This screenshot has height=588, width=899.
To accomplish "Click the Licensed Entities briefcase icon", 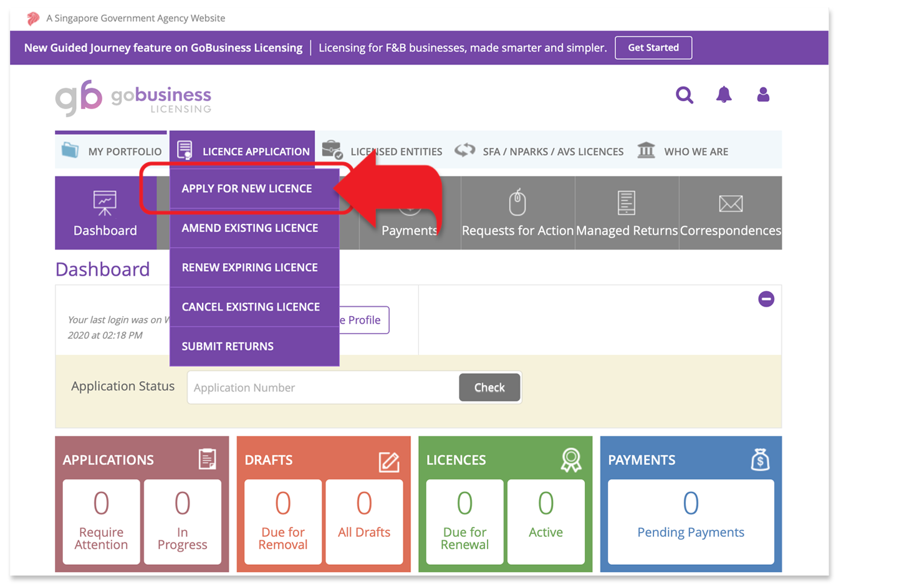I will pos(332,150).
